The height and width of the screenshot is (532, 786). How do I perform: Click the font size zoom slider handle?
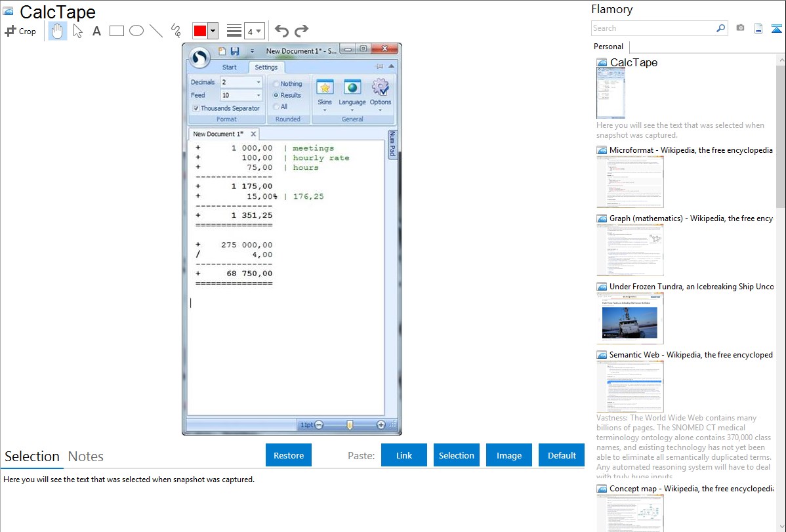pos(350,424)
